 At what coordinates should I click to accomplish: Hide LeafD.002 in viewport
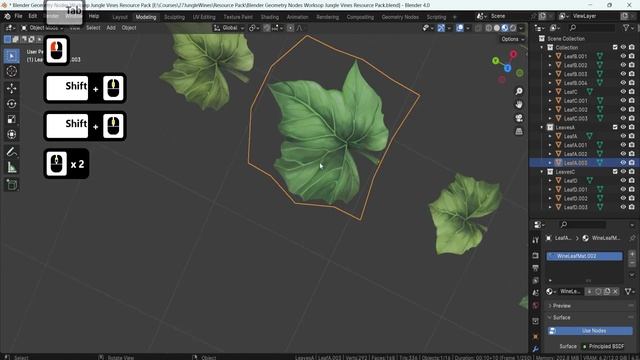point(623,198)
